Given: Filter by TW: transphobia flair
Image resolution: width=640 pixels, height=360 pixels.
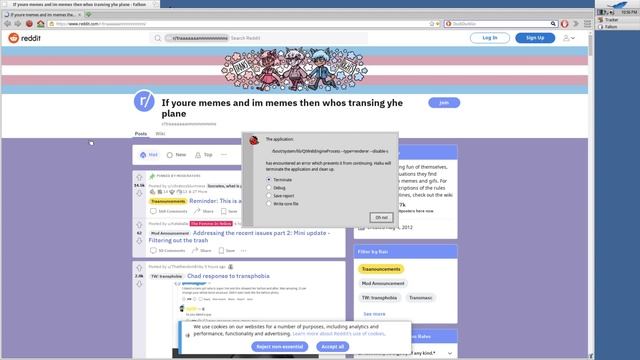Looking at the screenshot, I should (379, 298).
